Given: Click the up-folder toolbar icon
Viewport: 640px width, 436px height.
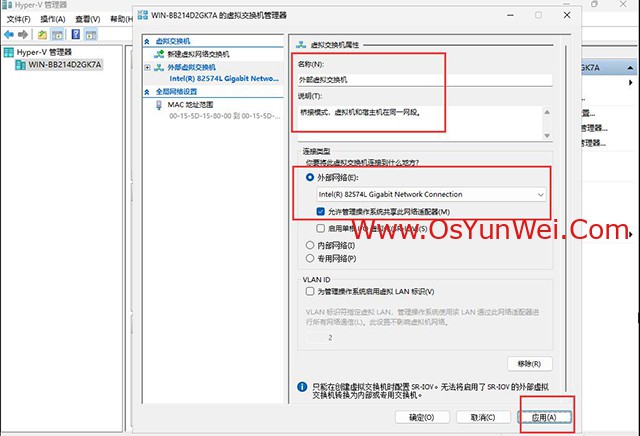Looking at the screenshot, I should 42,35.
